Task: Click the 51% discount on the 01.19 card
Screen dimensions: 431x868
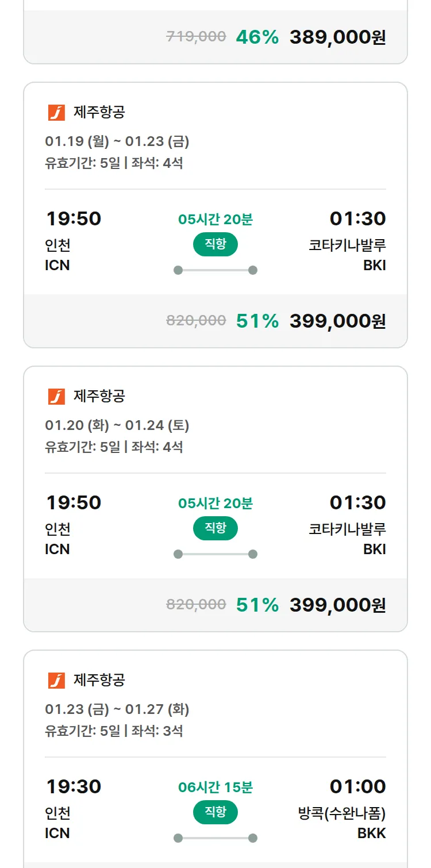Action: (x=257, y=321)
